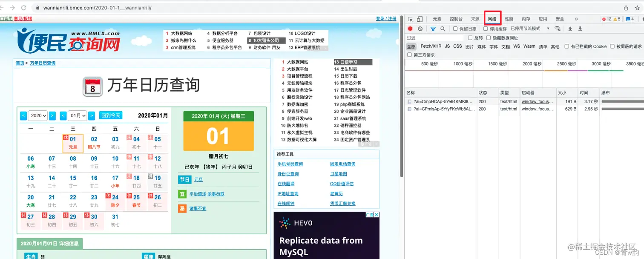
Task: Open the 2020 year dropdown on calendar
Action: [x=37, y=115]
